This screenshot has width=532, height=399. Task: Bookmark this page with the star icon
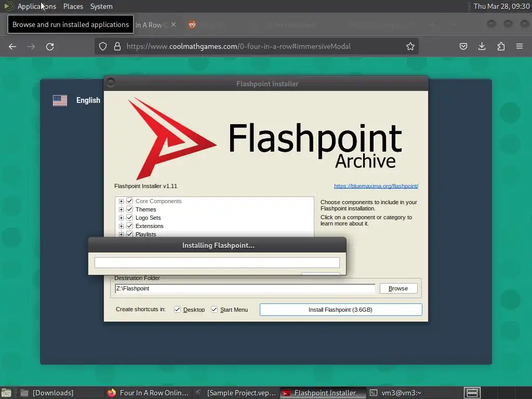click(410, 46)
